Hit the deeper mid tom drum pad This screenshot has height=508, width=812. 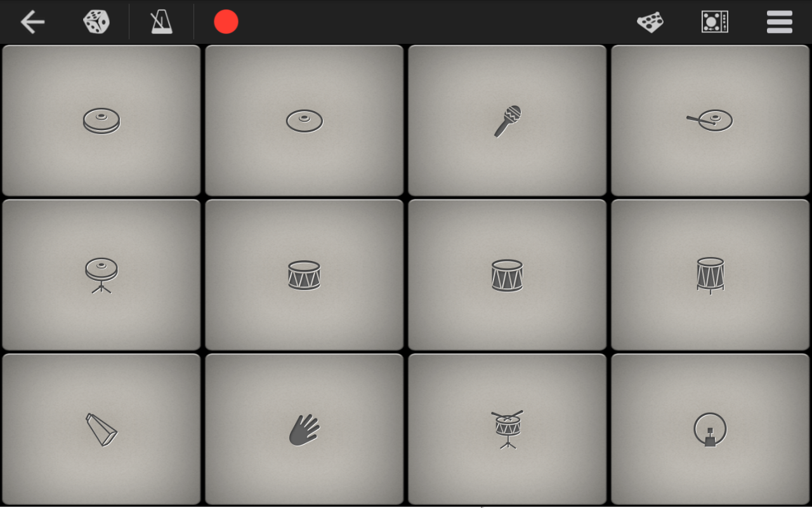point(507,275)
